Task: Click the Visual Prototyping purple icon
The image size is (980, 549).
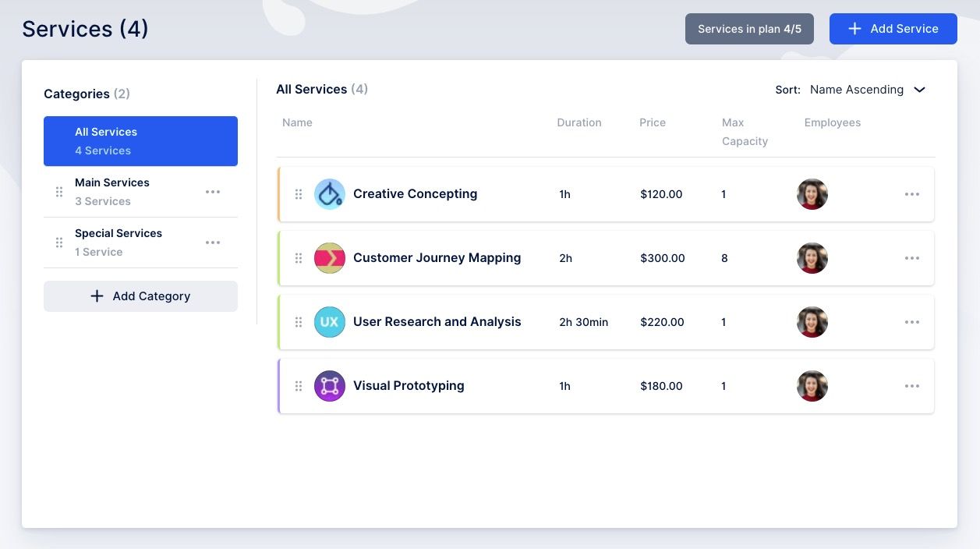Action: tap(329, 385)
